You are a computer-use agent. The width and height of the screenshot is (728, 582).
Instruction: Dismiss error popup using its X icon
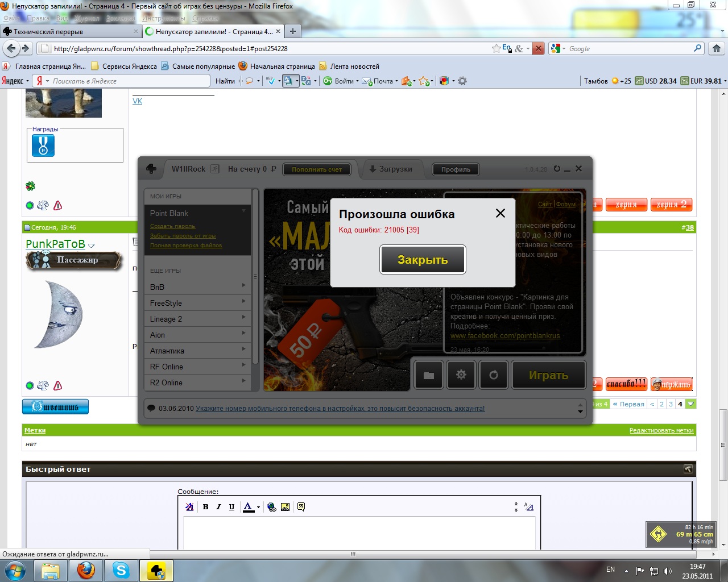pos(500,213)
